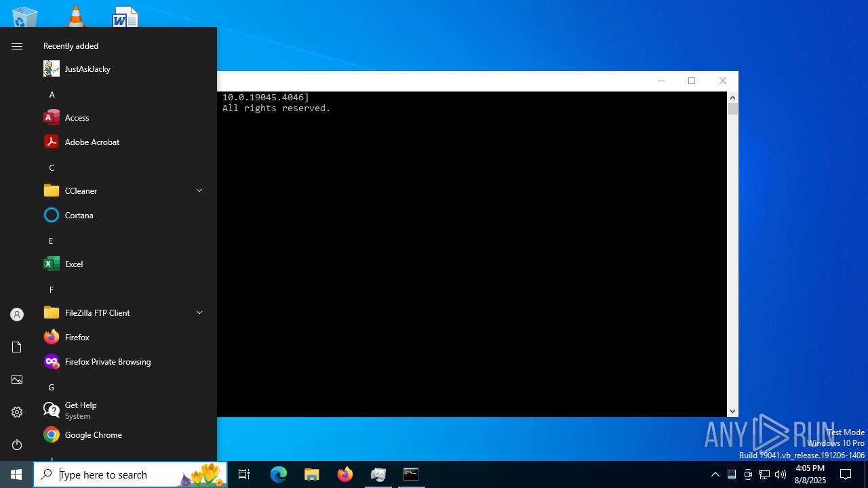The height and width of the screenshot is (488, 868).
Task: Open Firefox Private Browsing
Action: 125,361
